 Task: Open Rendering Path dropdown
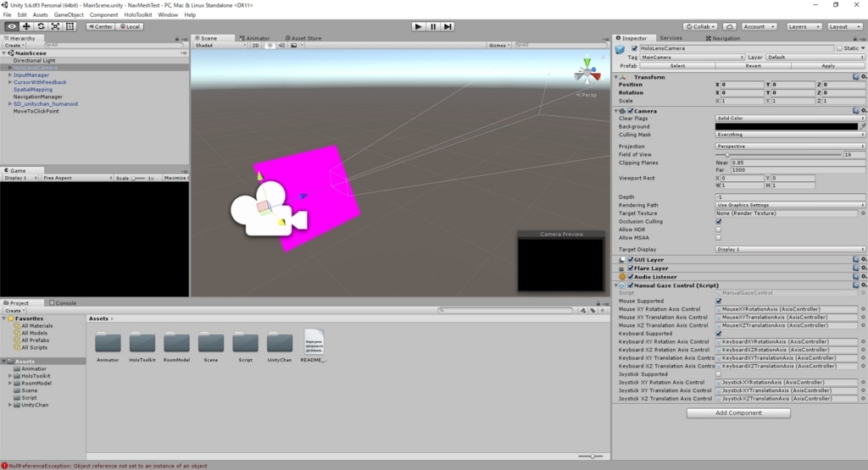click(x=789, y=205)
